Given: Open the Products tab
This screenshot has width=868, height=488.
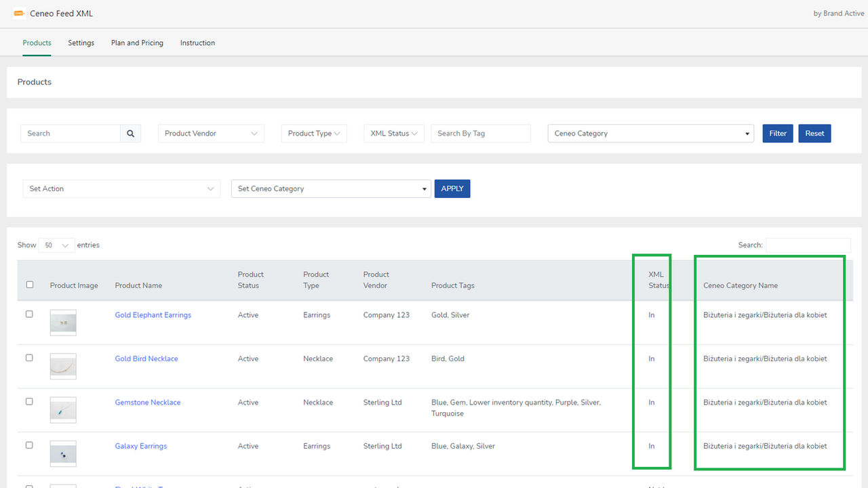Looking at the screenshot, I should pos(37,43).
